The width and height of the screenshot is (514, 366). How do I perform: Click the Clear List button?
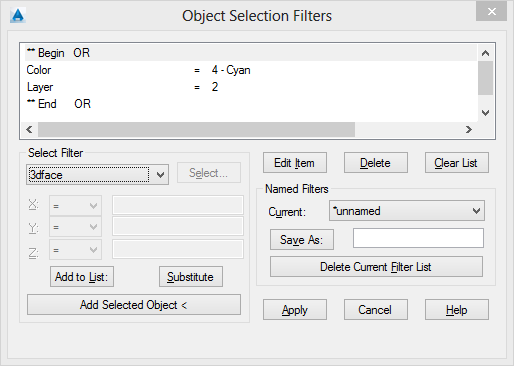coord(457,163)
